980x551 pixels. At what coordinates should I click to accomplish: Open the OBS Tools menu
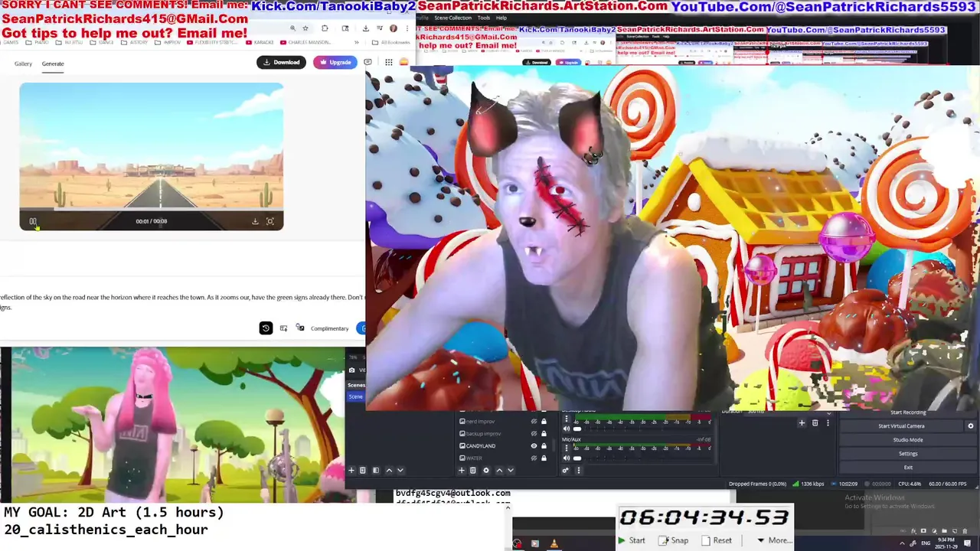(484, 18)
